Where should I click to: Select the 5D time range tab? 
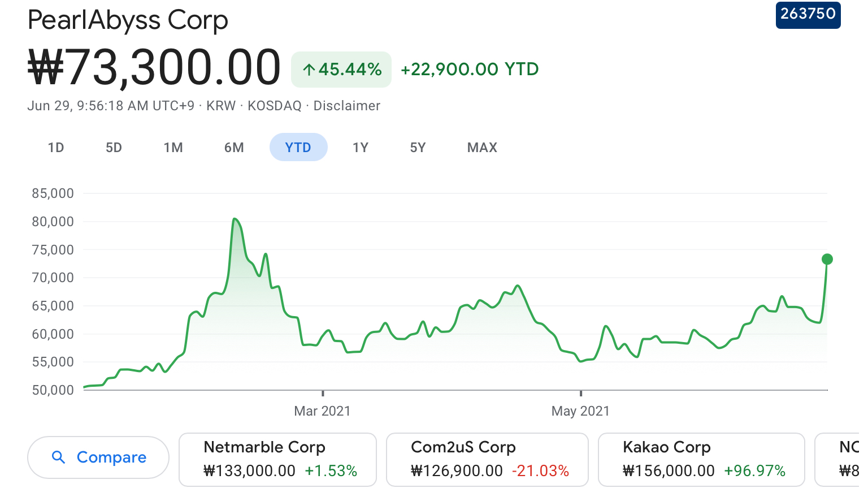pos(114,148)
